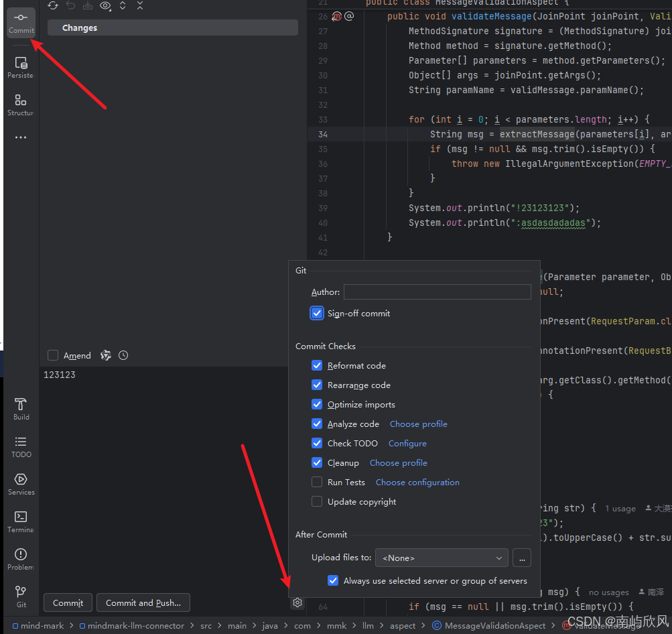
Task: Click the Shelve changes icon
Action: 88,5
